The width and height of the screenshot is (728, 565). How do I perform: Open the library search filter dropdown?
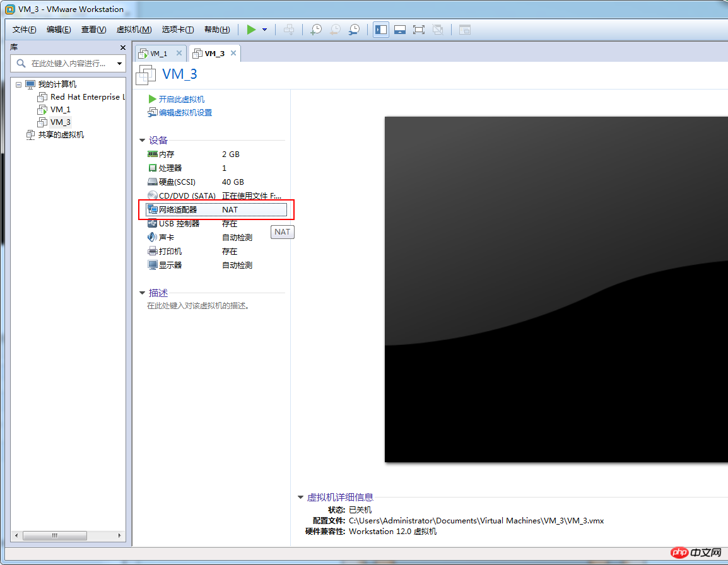(x=119, y=64)
